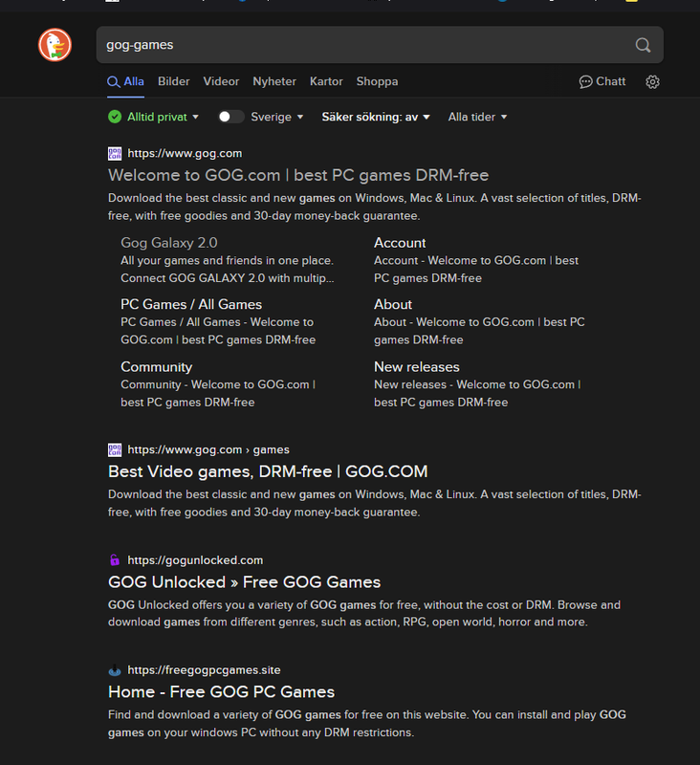Open Home - Free GOG PC Games

tap(221, 691)
